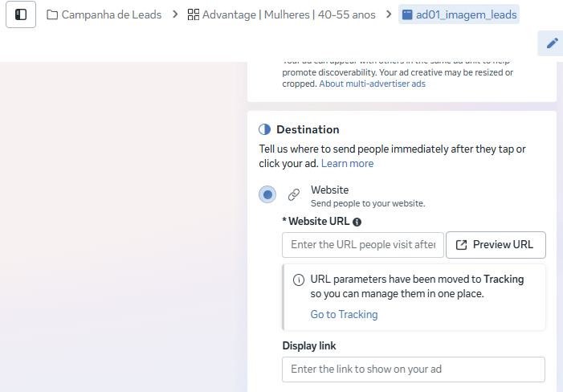Open the Go to Tracking link

[344, 314]
